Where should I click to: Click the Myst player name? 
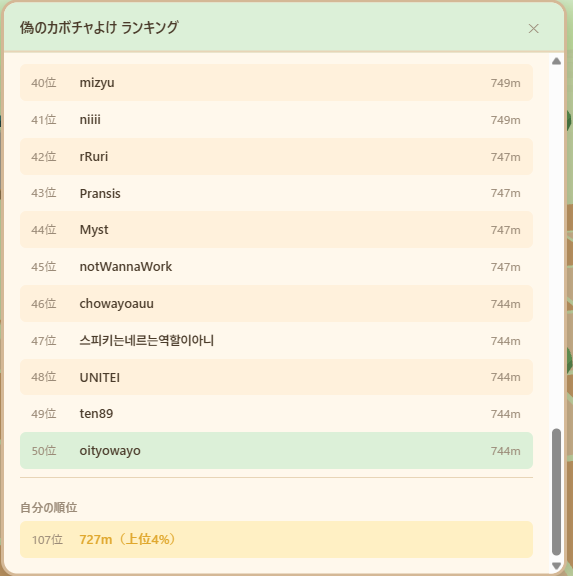[x=94, y=230]
